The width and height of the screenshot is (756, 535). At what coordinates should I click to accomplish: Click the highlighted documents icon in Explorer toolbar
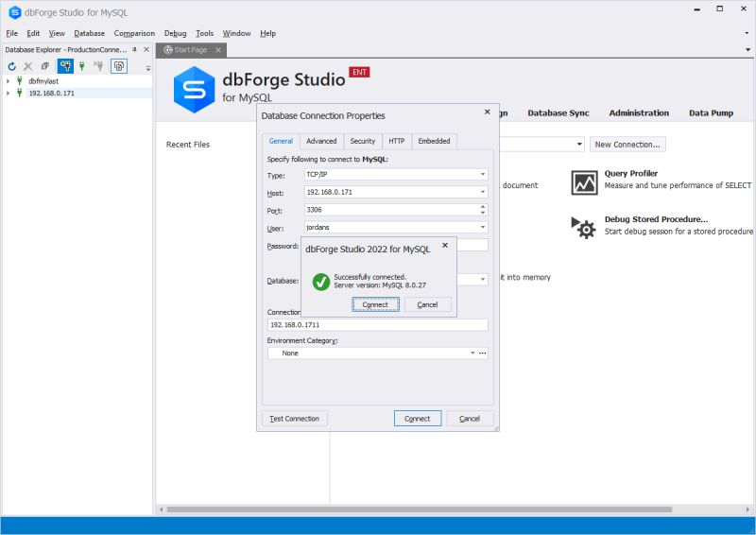[x=119, y=66]
